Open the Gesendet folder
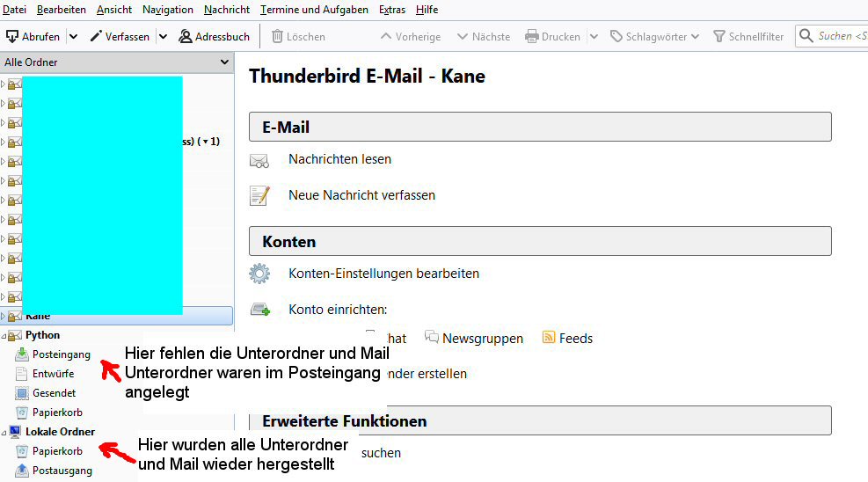The height and width of the screenshot is (482, 868). [x=54, y=393]
